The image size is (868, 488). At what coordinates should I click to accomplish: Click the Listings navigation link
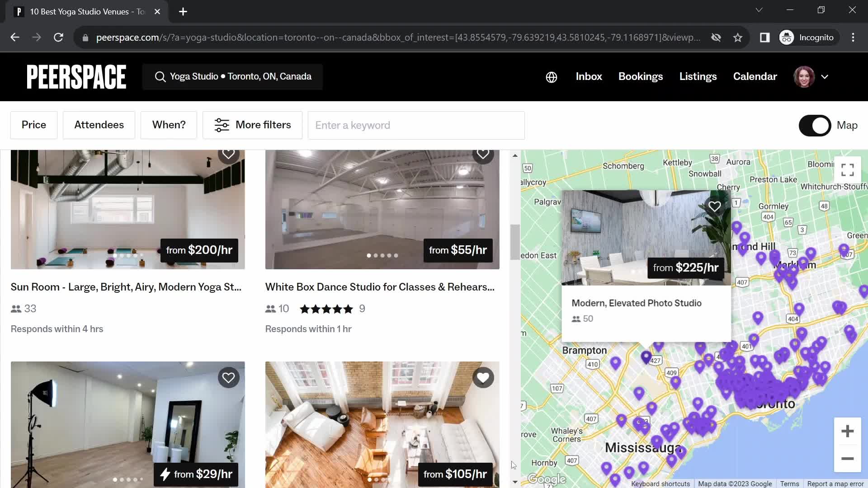coord(698,77)
